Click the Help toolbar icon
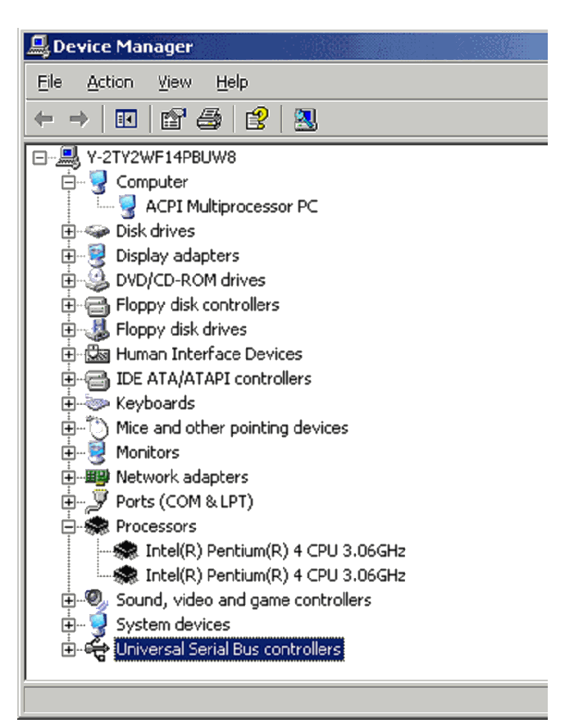The image size is (574, 728). coord(257,120)
